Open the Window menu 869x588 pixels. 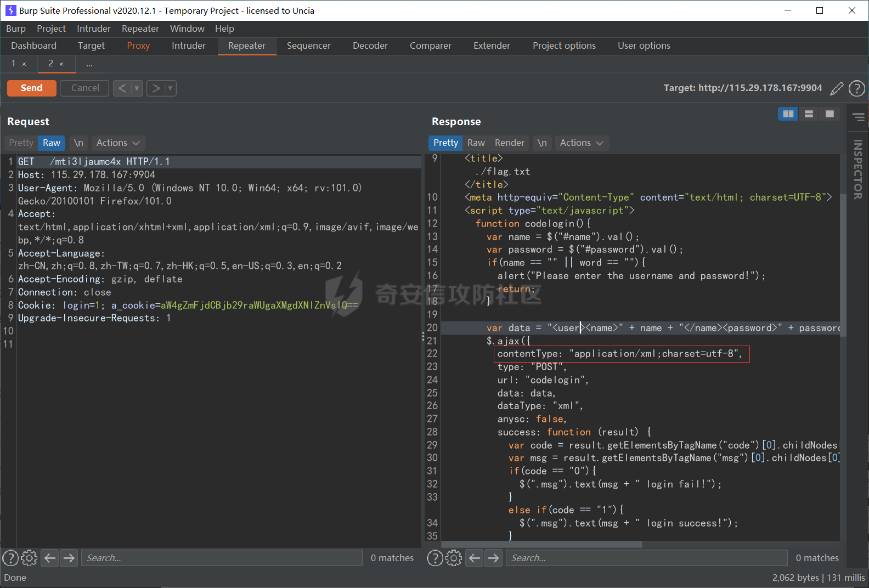click(x=187, y=29)
